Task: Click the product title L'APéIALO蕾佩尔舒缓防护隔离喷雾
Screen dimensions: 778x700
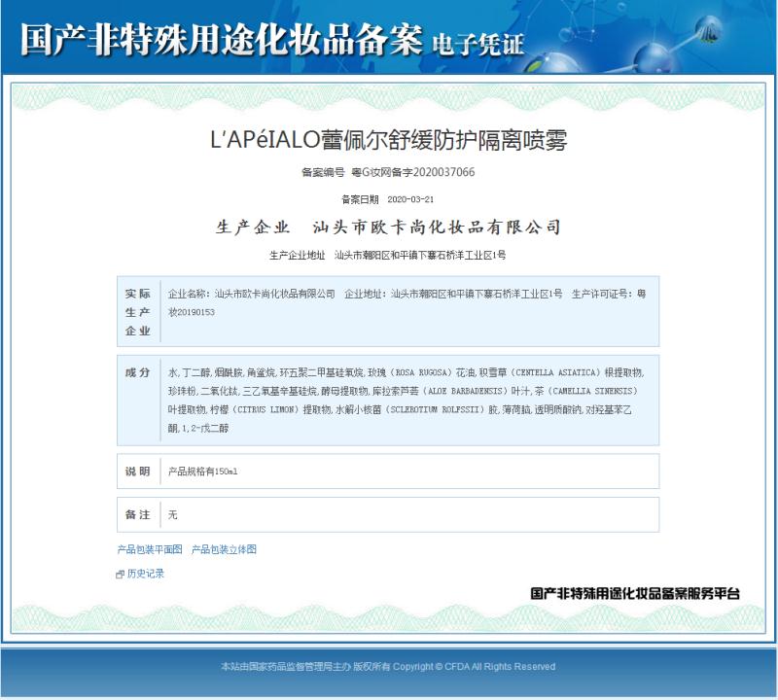Action: (388, 139)
